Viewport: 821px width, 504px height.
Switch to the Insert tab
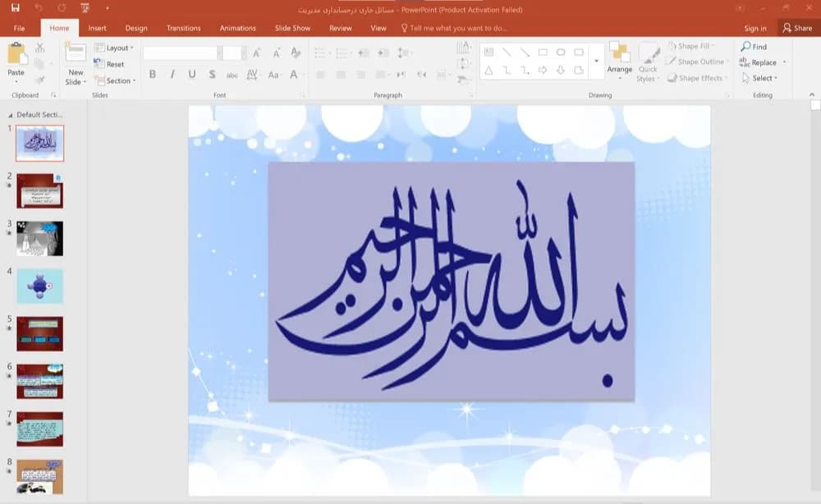(x=97, y=28)
